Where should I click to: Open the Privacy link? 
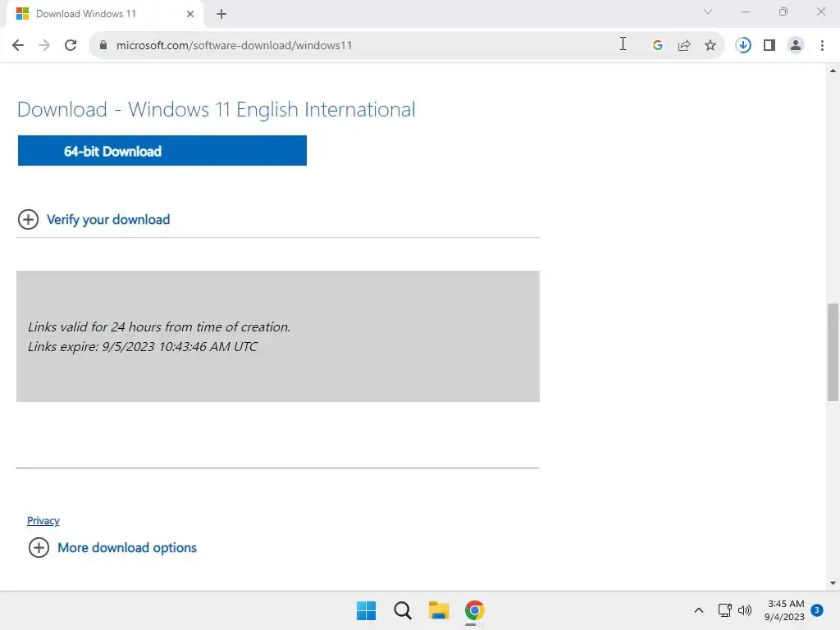point(43,521)
